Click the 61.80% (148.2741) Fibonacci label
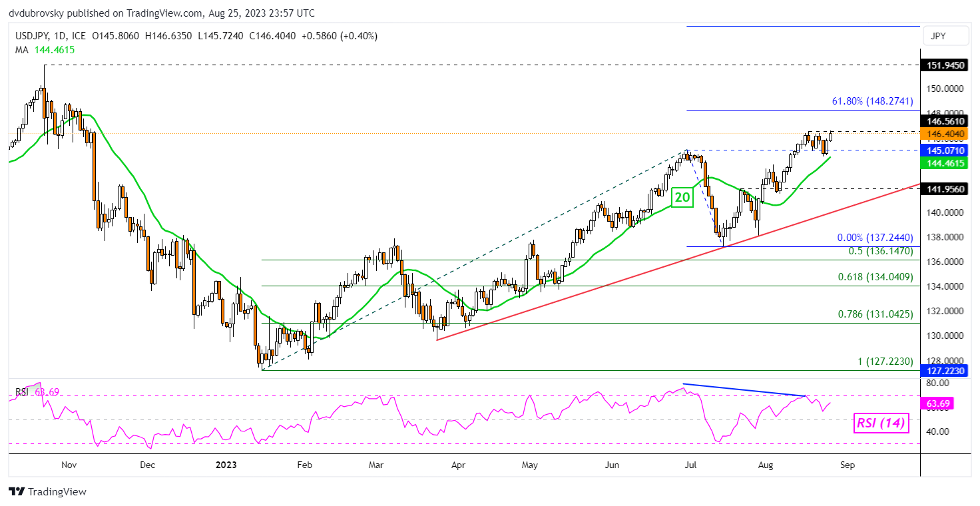Screen dimensions: 980x506 pos(872,101)
